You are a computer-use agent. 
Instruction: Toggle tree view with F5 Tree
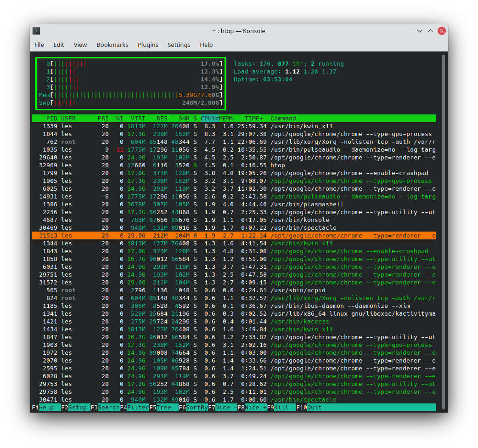click(x=165, y=407)
